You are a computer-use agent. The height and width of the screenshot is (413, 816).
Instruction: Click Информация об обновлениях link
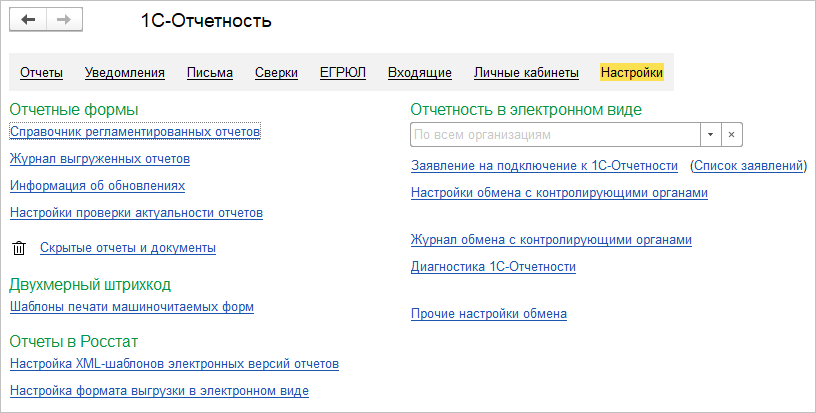(x=97, y=186)
